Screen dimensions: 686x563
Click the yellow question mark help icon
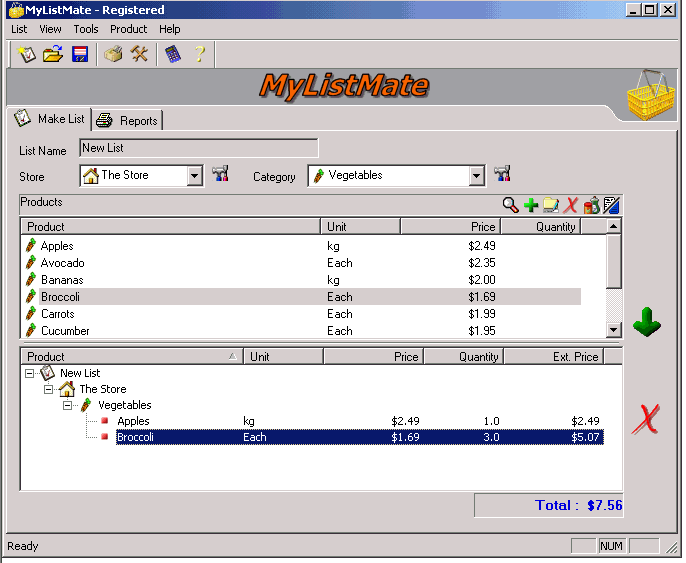tap(200, 54)
